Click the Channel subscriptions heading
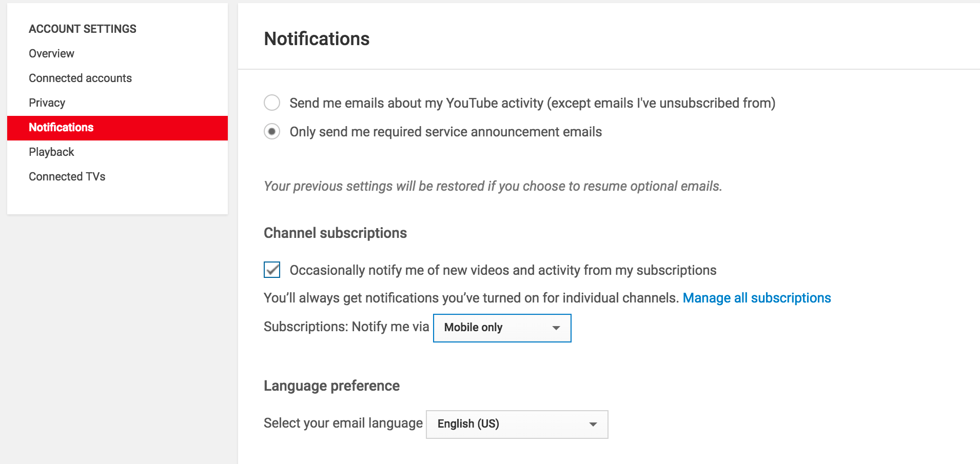Image resolution: width=980 pixels, height=464 pixels. point(335,233)
